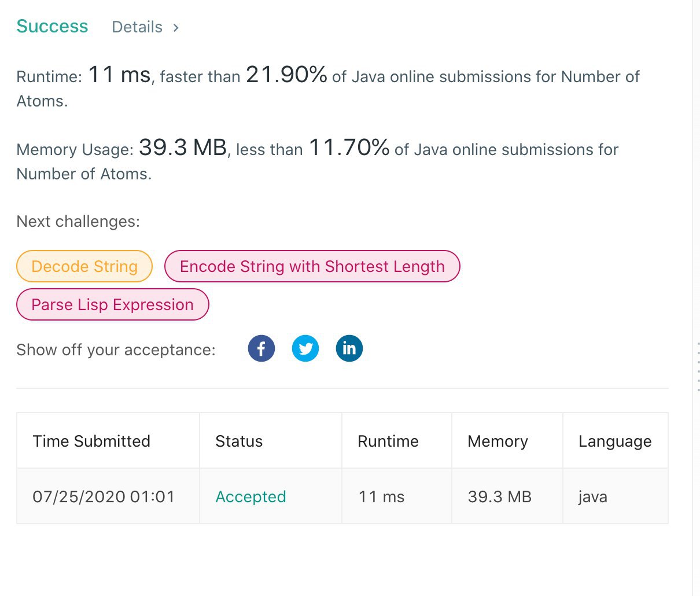The width and height of the screenshot is (700, 596).
Task: Open the Decode String challenge
Action: click(84, 266)
